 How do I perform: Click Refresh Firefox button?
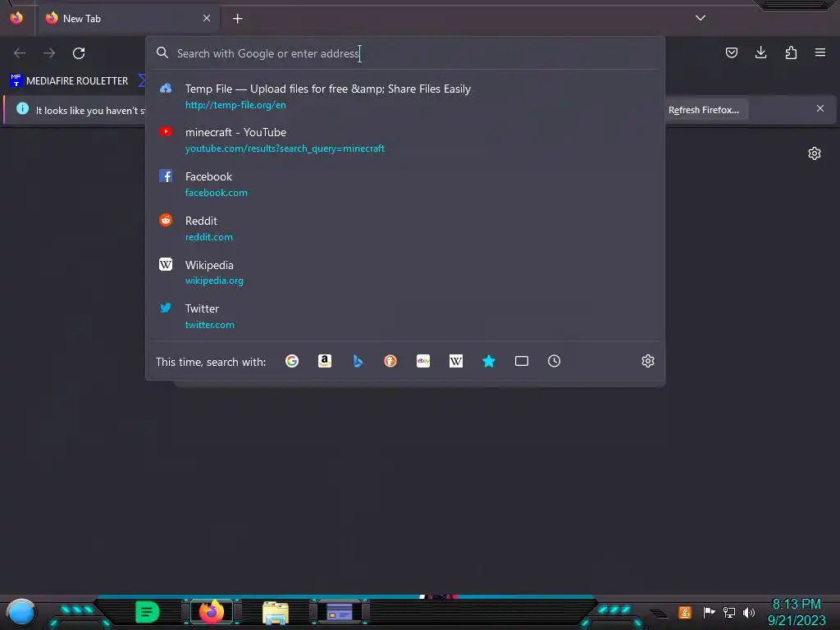tap(704, 110)
